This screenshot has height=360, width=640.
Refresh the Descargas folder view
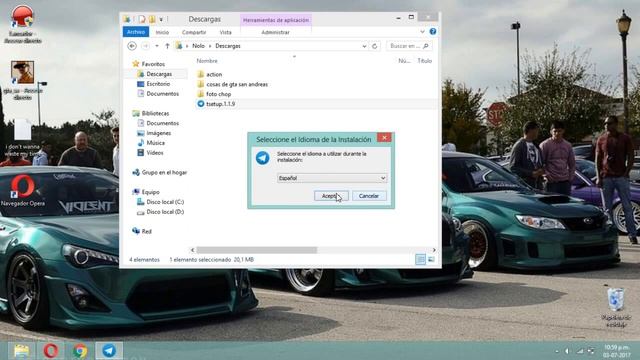[x=375, y=46]
